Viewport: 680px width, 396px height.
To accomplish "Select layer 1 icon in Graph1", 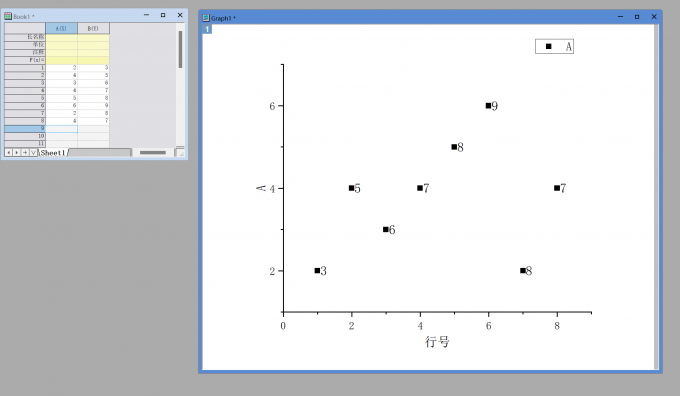I will [207, 29].
